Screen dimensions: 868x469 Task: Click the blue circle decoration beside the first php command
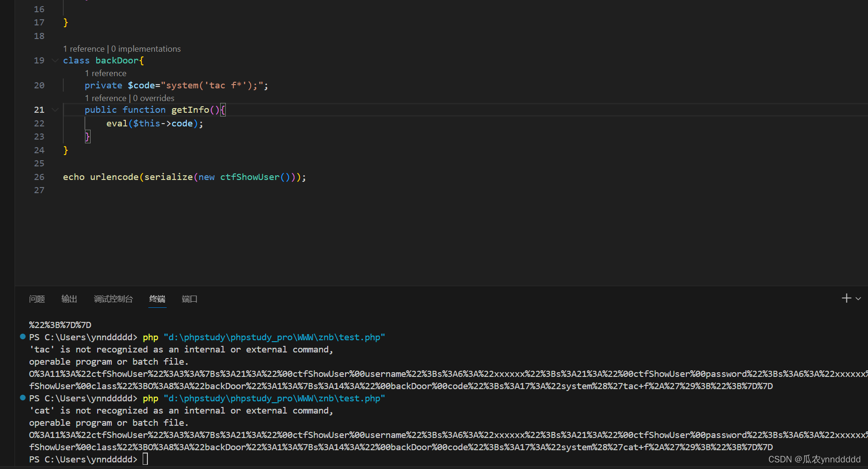[x=22, y=336]
